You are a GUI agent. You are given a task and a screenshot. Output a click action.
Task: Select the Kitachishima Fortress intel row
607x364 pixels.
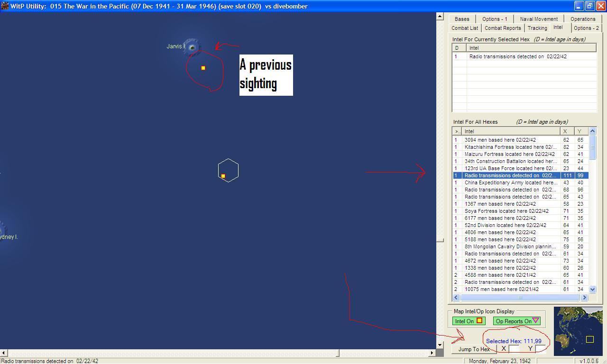520,147
